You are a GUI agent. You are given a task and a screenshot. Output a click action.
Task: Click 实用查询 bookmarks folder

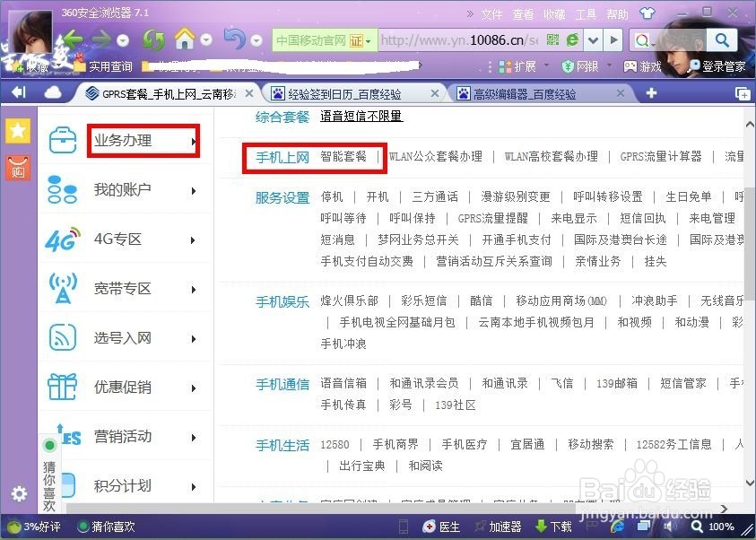point(104,66)
